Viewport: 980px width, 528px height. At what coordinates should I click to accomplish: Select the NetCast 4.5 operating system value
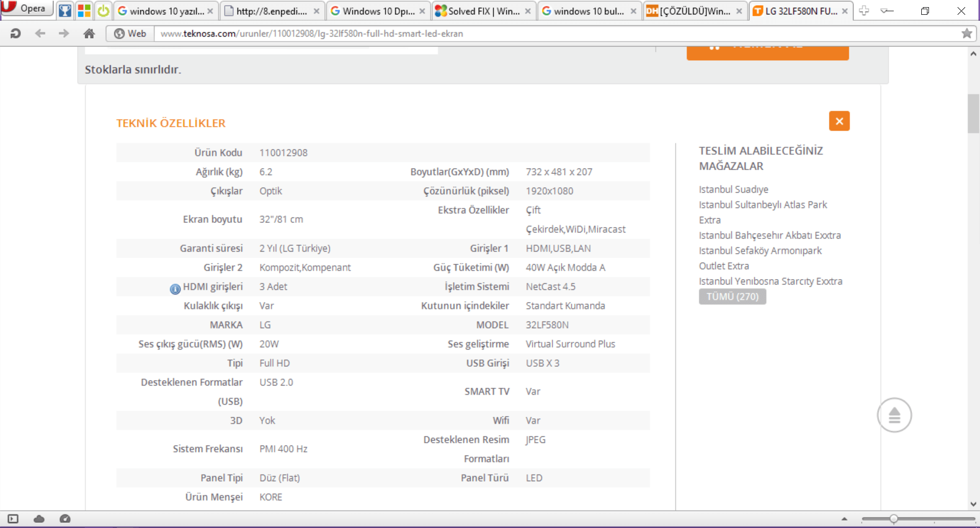pyautogui.click(x=550, y=287)
